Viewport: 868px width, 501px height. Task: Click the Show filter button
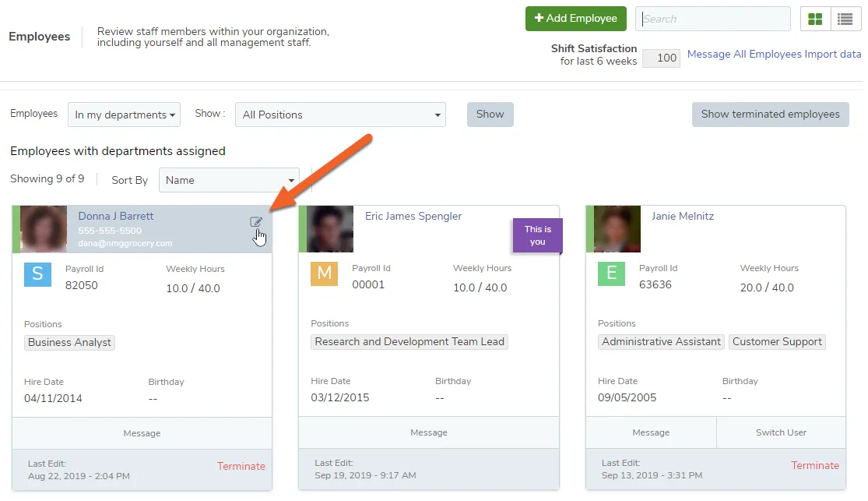click(490, 115)
